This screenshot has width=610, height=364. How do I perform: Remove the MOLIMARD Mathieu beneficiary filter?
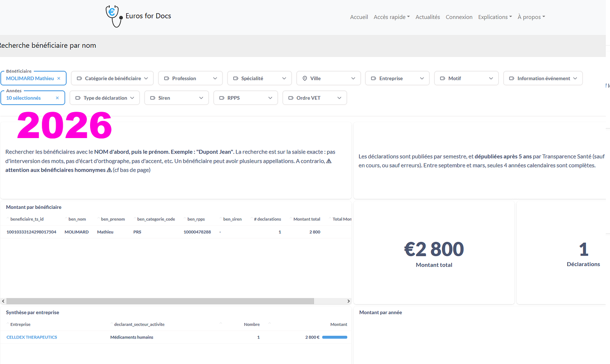pos(59,79)
